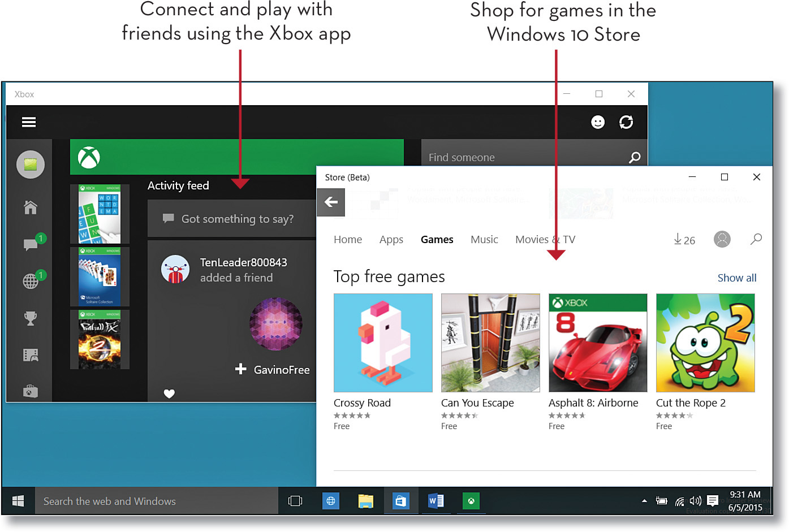This screenshot has height=532, width=789.
Task: Open the volume icon in system tray
Action: click(x=696, y=501)
